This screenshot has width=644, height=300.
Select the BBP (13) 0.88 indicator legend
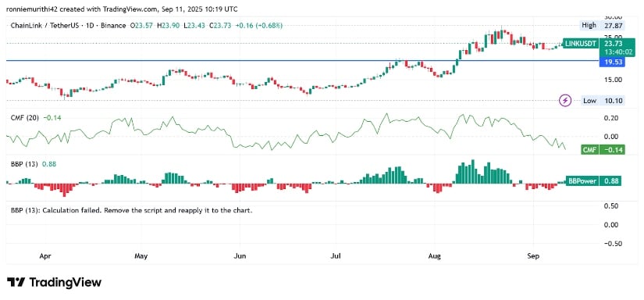(34, 164)
